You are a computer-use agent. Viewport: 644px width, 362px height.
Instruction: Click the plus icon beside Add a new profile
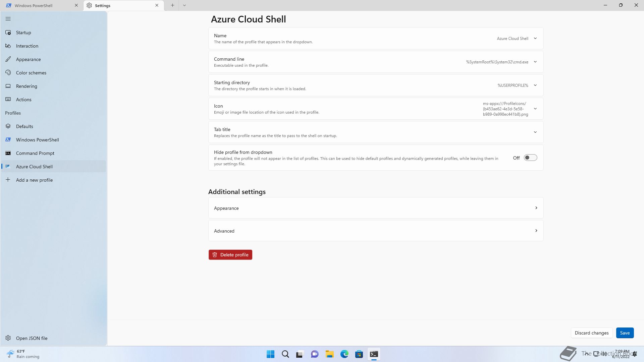tap(8, 180)
